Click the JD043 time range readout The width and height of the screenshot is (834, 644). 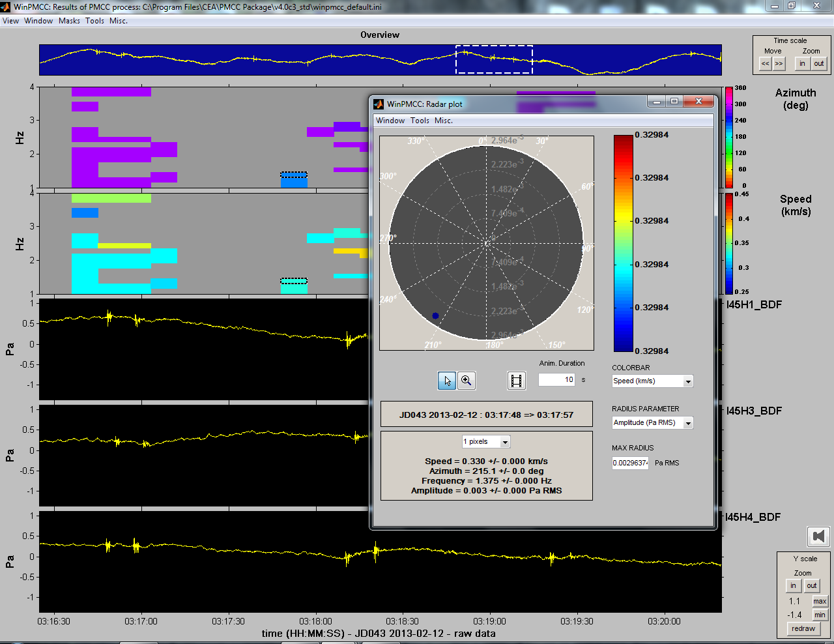click(487, 415)
